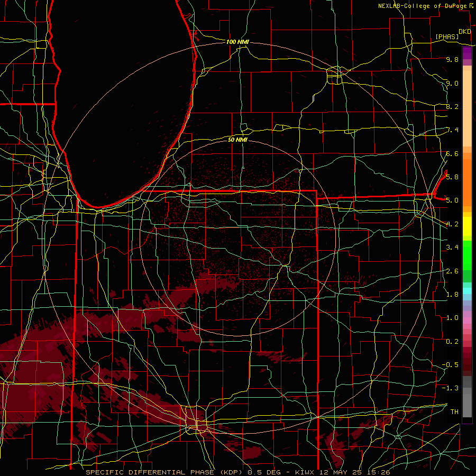
Task: Click the 9.8 value on the scale
Action: coord(452,59)
